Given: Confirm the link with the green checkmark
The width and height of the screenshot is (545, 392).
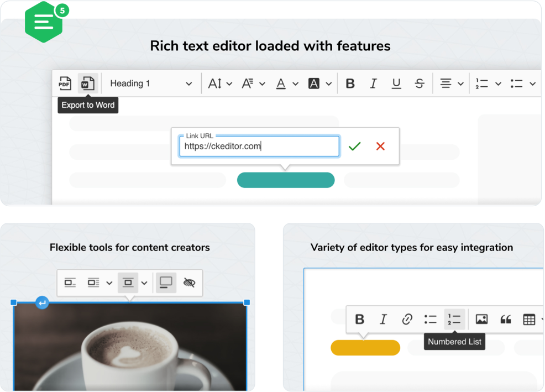Looking at the screenshot, I should point(354,146).
